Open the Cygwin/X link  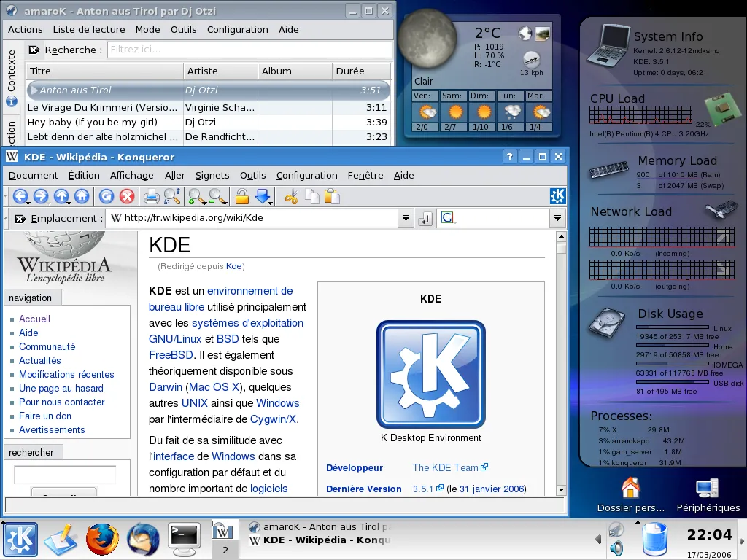tap(273, 419)
